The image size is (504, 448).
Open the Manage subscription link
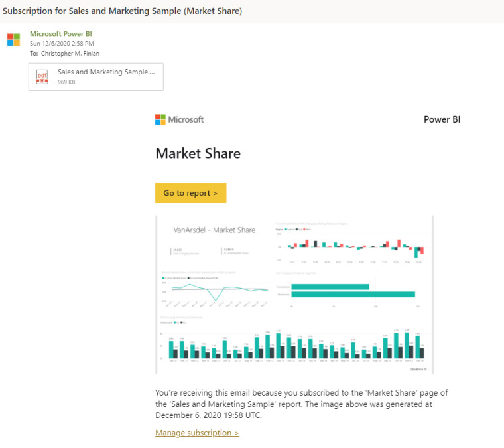point(197,433)
